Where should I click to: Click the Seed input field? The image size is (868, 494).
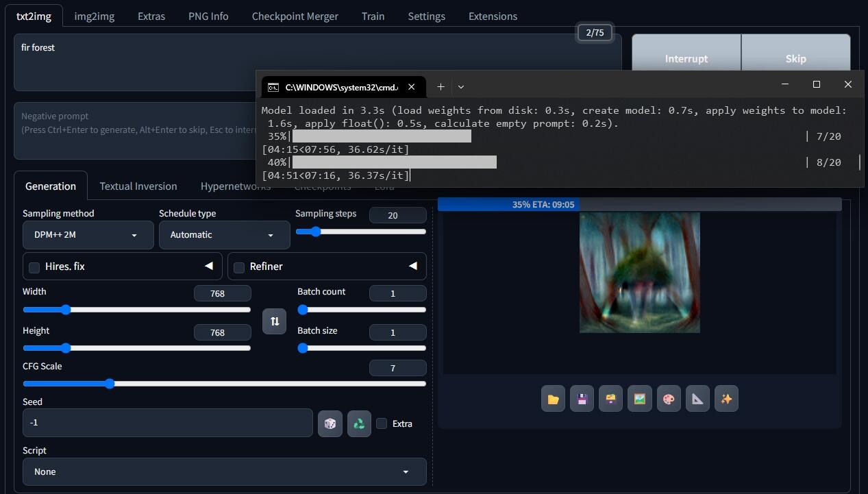coord(167,423)
